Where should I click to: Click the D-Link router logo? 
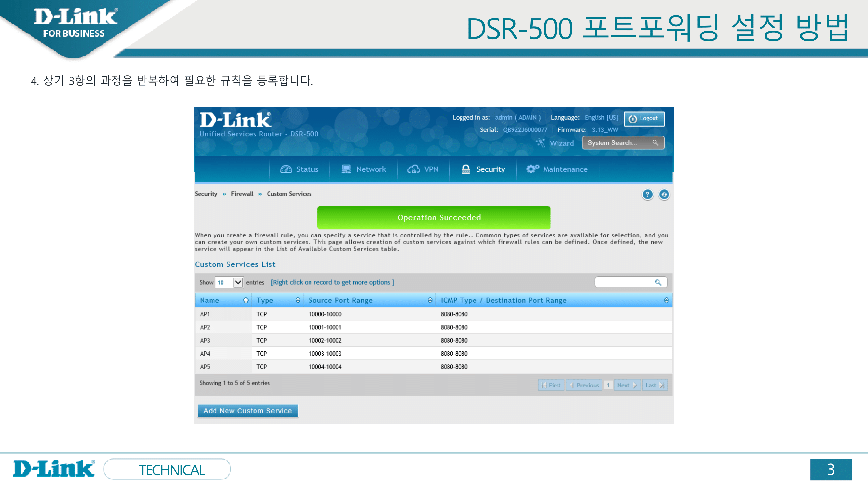(236, 120)
